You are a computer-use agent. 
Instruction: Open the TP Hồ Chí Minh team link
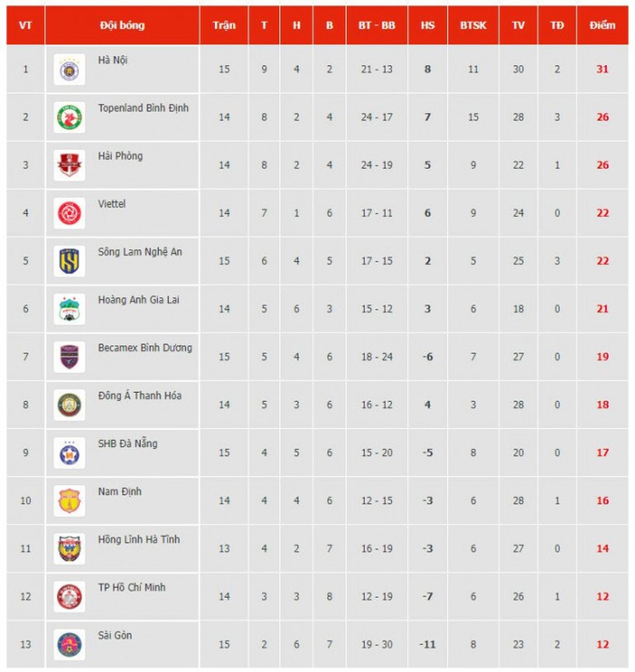tap(132, 587)
